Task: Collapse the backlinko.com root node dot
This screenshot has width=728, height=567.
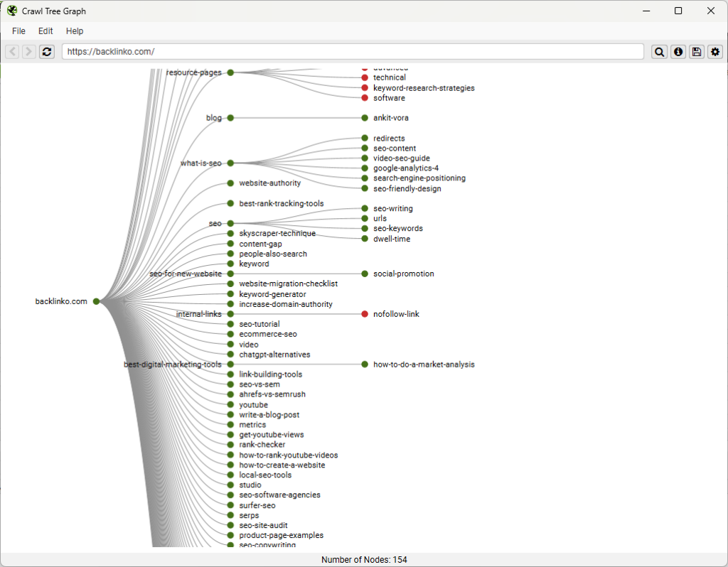Action: (x=95, y=301)
